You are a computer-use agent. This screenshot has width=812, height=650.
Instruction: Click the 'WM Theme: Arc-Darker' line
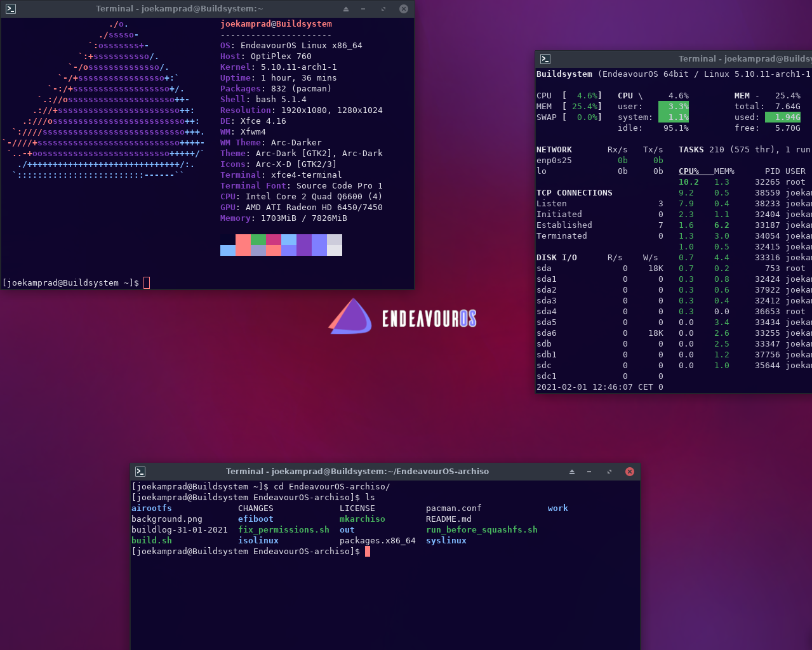[271, 142]
